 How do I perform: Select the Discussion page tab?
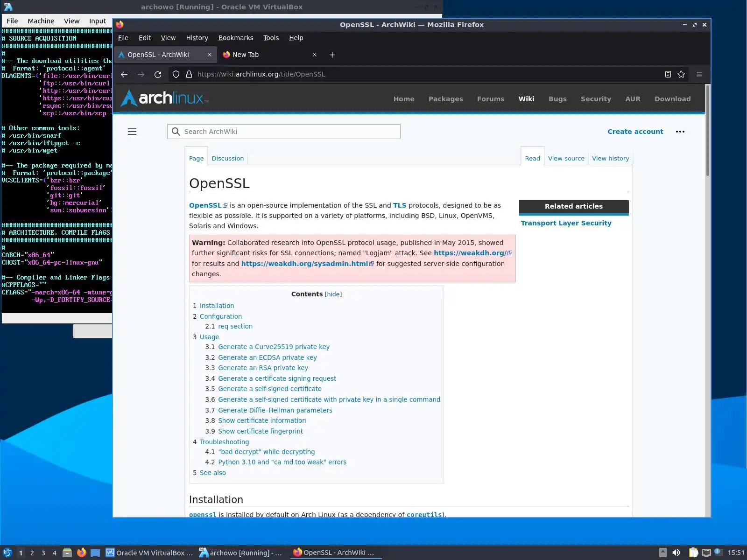tap(228, 158)
